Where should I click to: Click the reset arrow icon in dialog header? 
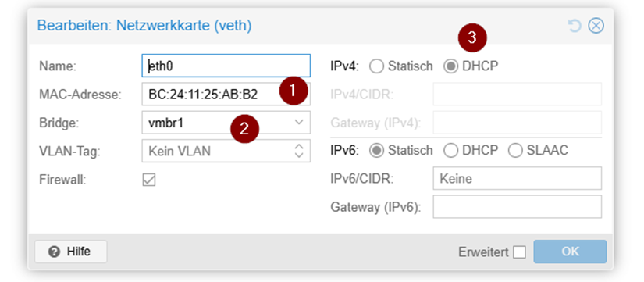click(575, 26)
